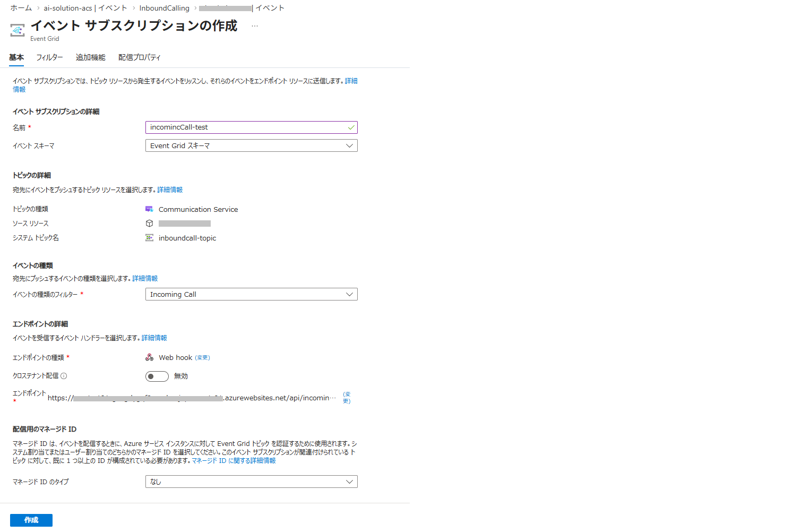Click info icon beside クロステナント配信
The width and height of the screenshot is (785, 532).
(x=64, y=376)
